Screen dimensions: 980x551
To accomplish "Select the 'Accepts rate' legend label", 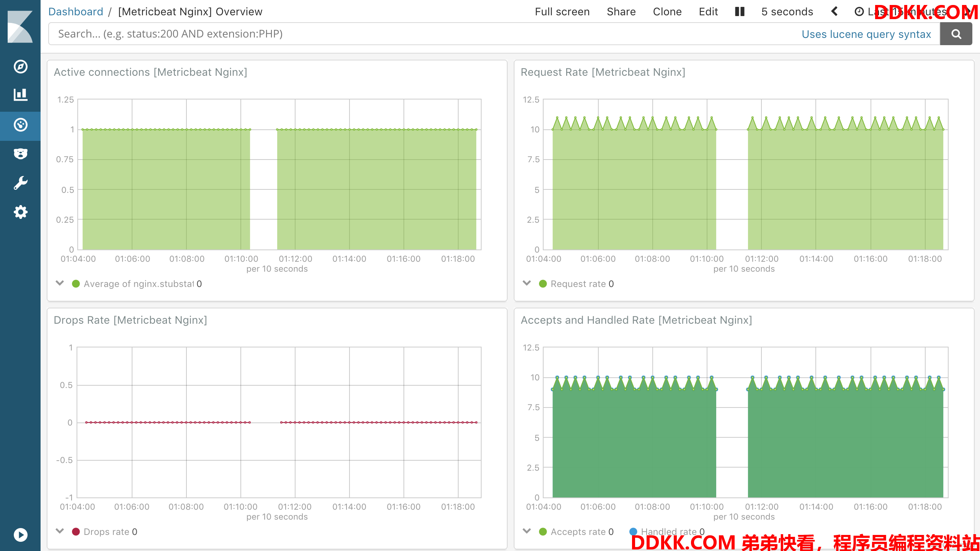I will tap(578, 532).
